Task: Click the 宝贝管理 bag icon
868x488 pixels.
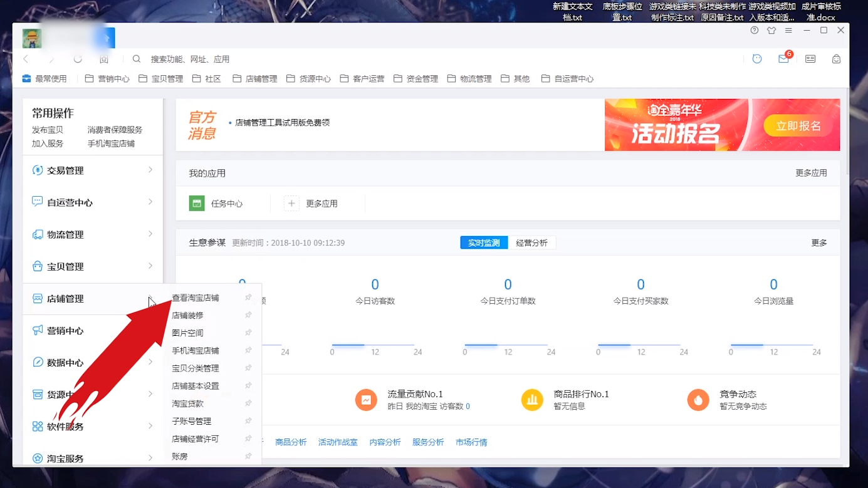Action: point(38,266)
